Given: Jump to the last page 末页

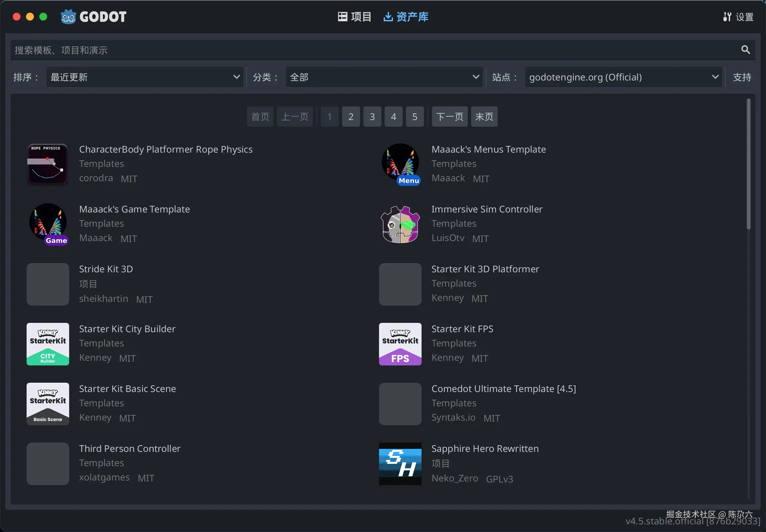Looking at the screenshot, I should 484,117.
